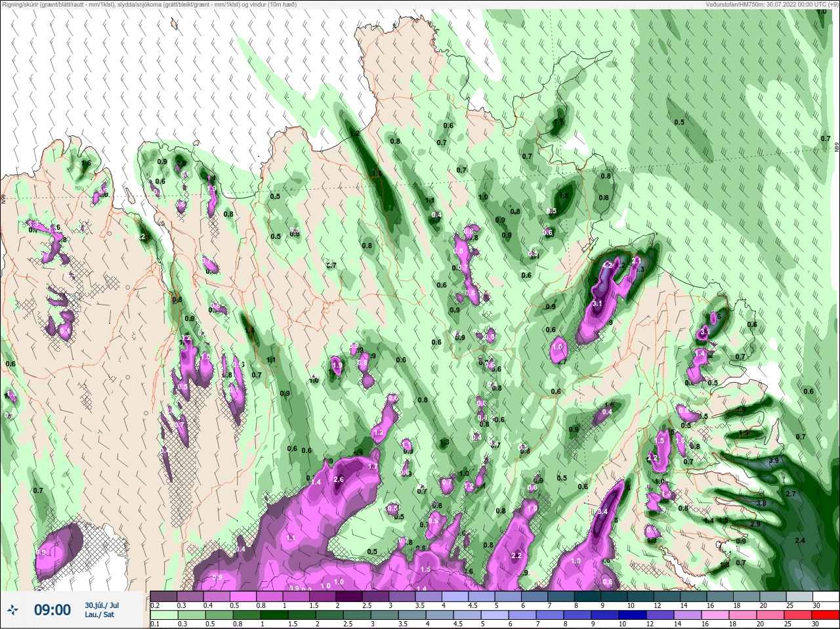Click the 2.9 value near the southeast coast
Viewport: 840px width, 629px height.
(x=755, y=525)
